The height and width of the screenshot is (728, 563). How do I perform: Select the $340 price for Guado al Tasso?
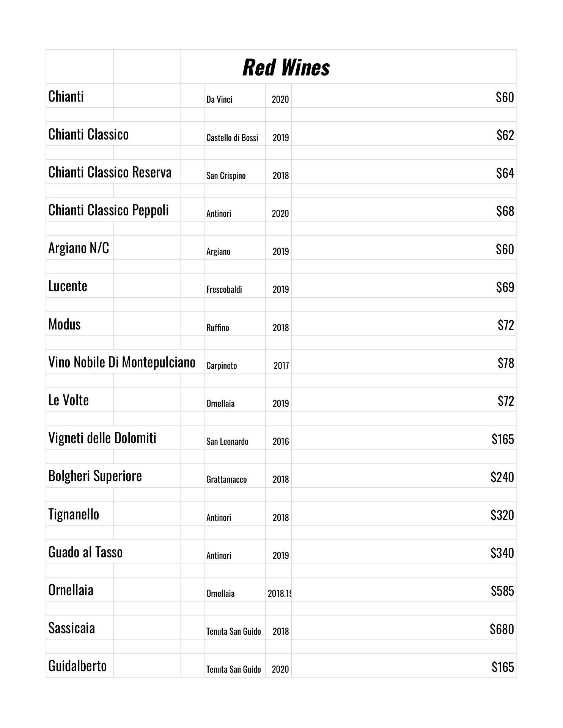(x=502, y=553)
